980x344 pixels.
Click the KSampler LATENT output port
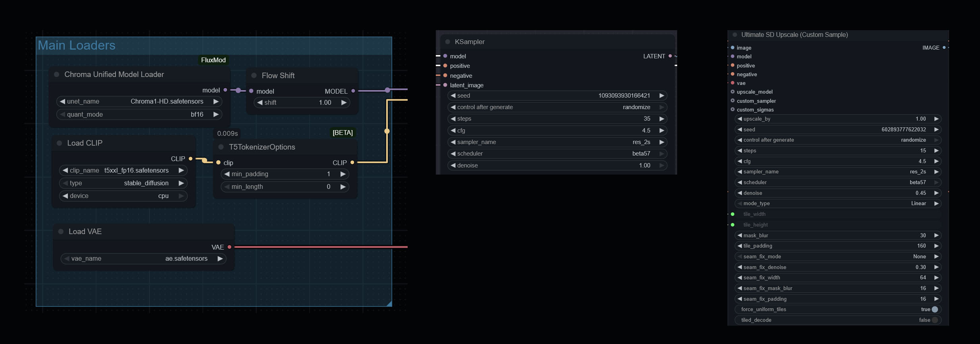[x=670, y=56]
